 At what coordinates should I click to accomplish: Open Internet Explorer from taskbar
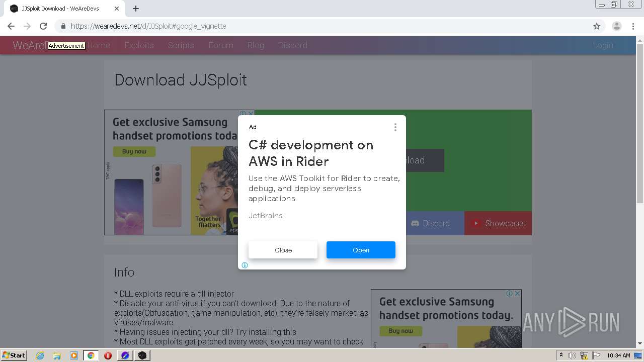coord(40,355)
